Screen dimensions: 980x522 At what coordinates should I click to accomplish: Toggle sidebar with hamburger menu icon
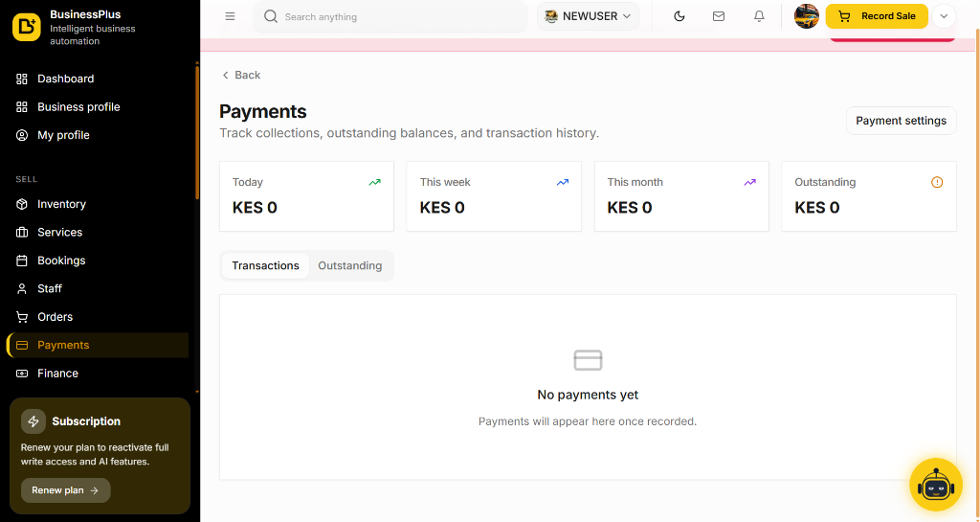(x=230, y=16)
